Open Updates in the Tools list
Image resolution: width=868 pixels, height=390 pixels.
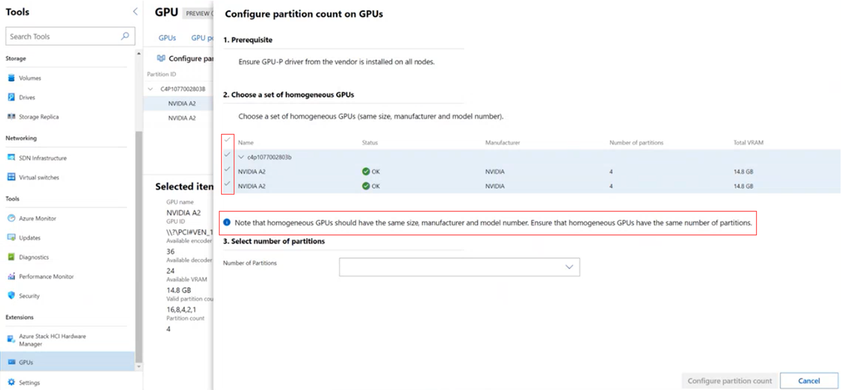[30, 238]
